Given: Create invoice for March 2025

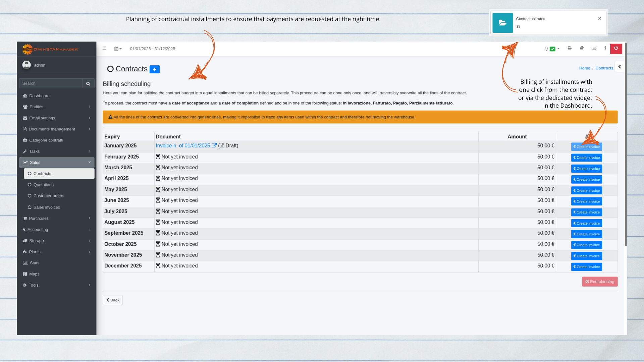Looking at the screenshot, I should [x=586, y=169].
